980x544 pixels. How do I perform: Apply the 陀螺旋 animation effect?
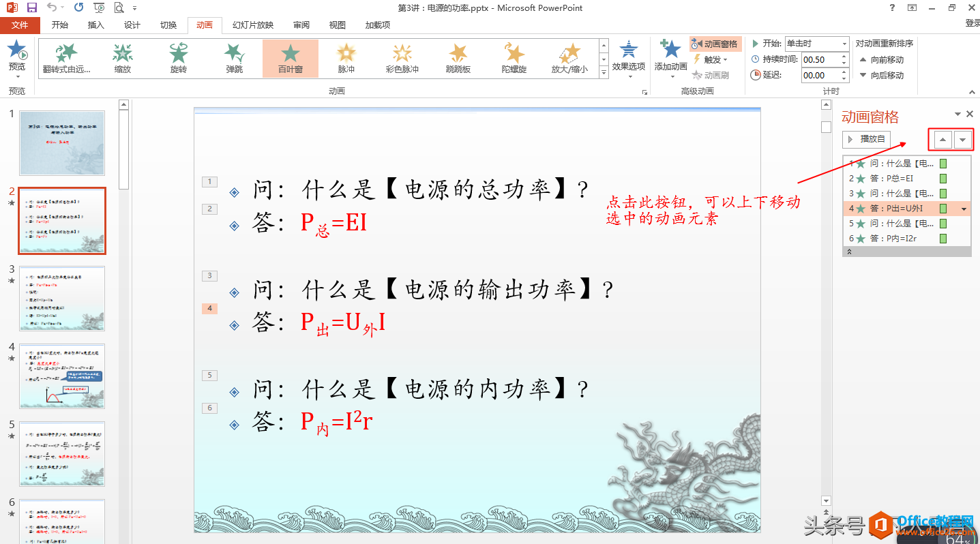click(514, 57)
